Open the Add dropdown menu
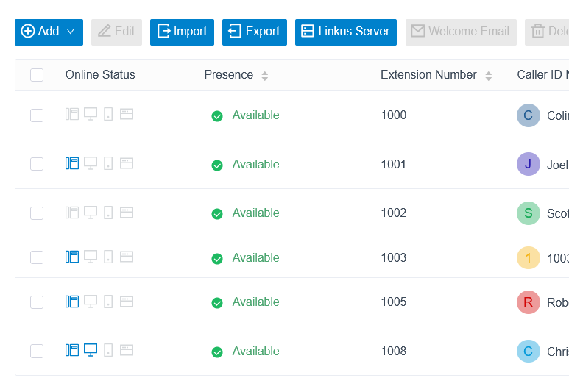 (49, 32)
